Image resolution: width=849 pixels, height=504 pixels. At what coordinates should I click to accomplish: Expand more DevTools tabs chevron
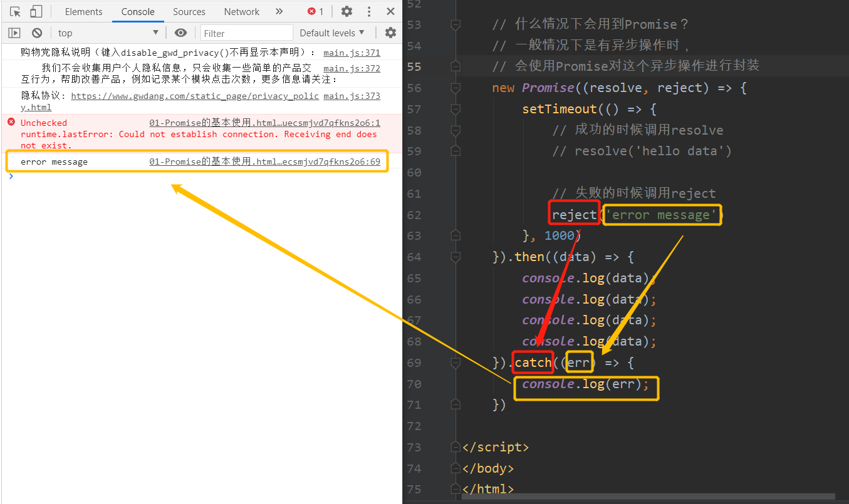[x=279, y=11]
